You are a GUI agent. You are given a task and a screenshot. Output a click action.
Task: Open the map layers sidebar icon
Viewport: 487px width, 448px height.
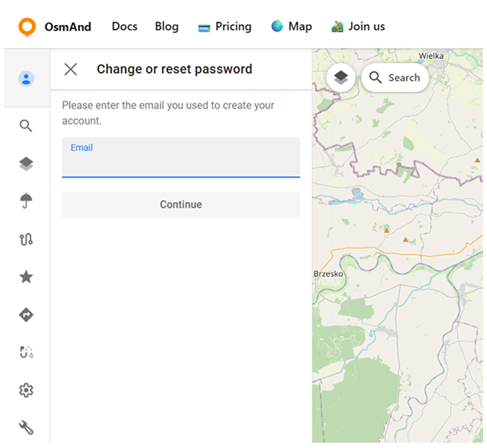26,163
